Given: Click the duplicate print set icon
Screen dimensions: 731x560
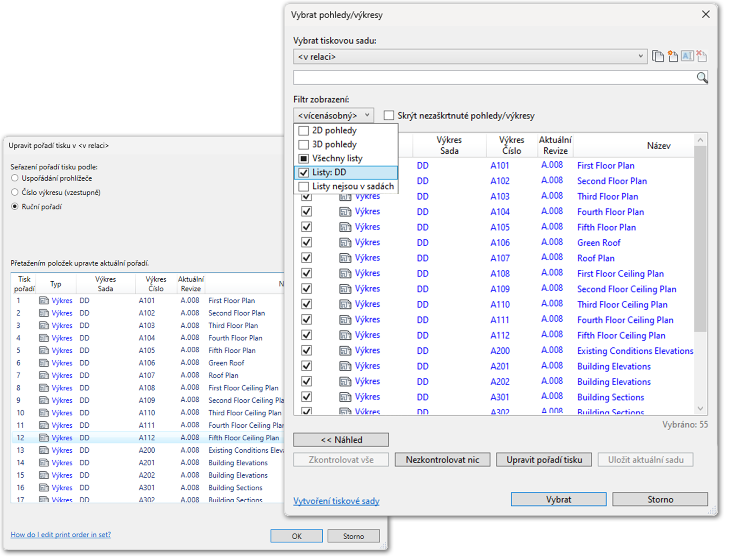Looking at the screenshot, I should (x=658, y=56).
